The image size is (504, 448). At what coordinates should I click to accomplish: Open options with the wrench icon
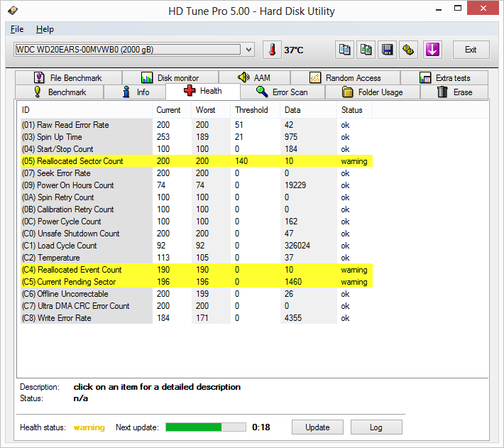pyautogui.click(x=408, y=50)
